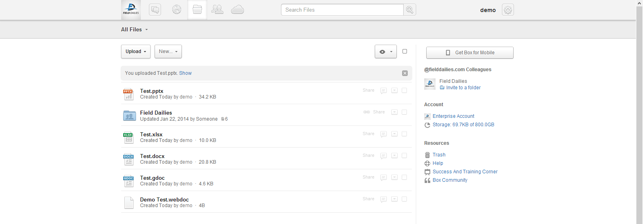
Task: Open the messages/updates icon in the top bar
Action: click(x=155, y=10)
